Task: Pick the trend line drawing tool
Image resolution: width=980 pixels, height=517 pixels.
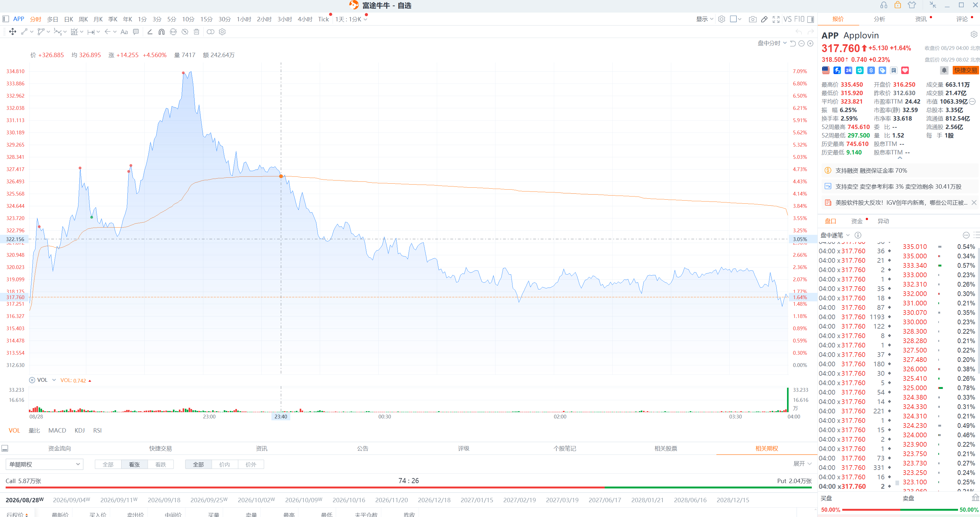Action: tap(24, 32)
